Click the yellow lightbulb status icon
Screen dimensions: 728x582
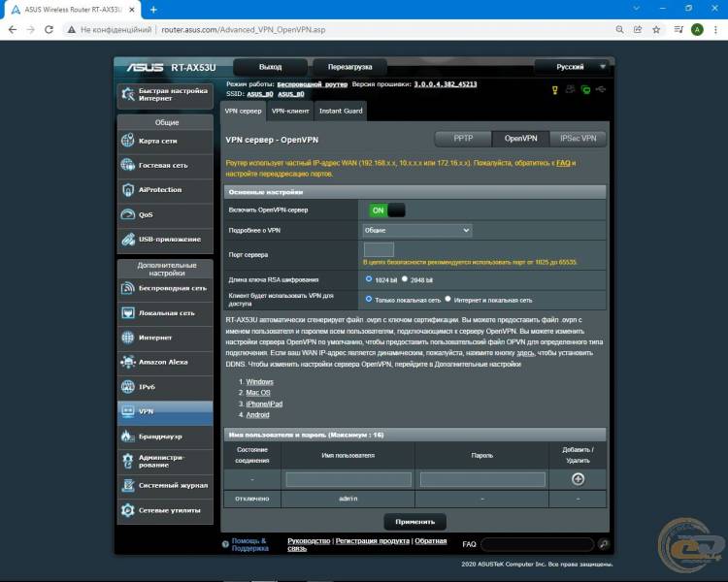(x=555, y=90)
